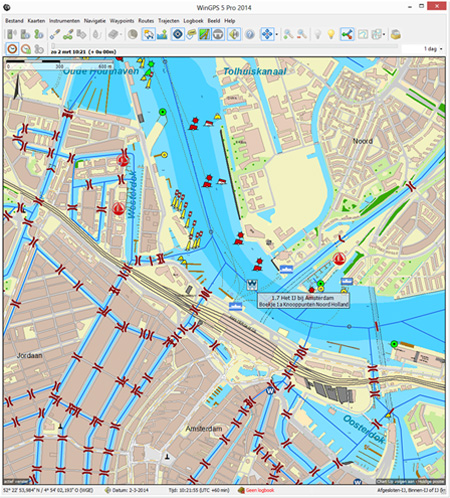Click the tide water-level icon with green arrow
Image resolution: width=450 pixels, height=498 pixels.
click(x=162, y=34)
